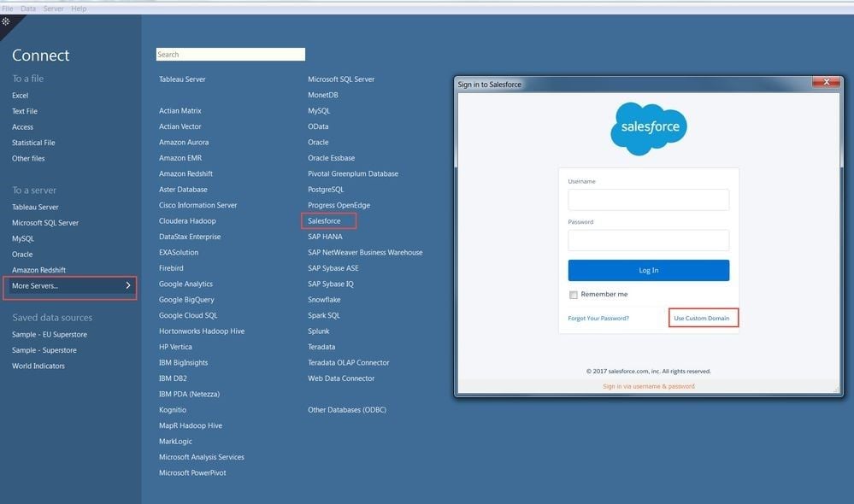Close the Sign in to Salesforce dialog
854x504 pixels.
(827, 82)
